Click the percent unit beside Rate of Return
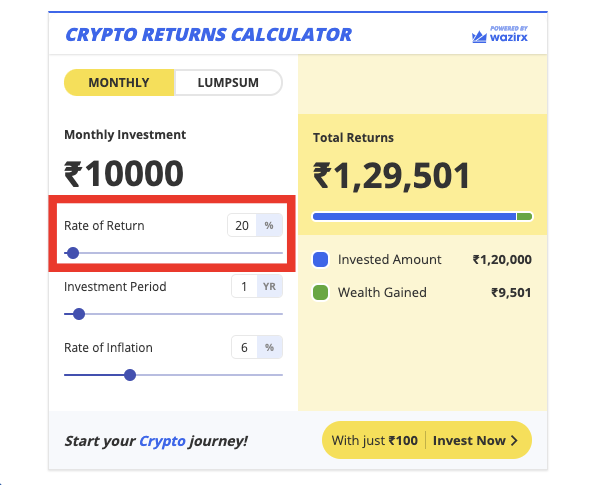The width and height of the screenshot is (590, 485). tap(269, 225)
